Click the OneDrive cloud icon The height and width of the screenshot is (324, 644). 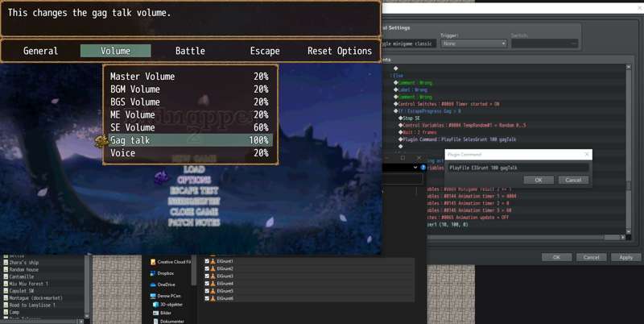coord(153,285)
